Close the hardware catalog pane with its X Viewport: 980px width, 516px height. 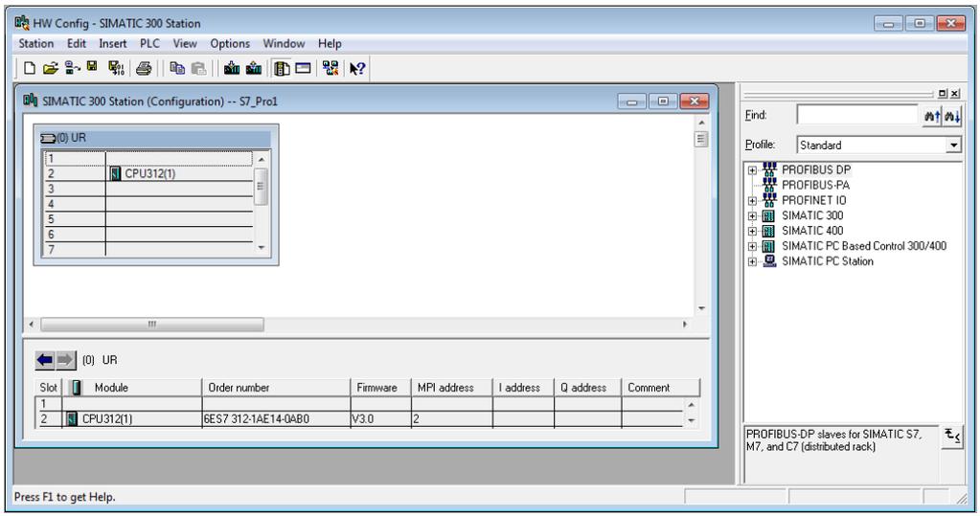point(955,94)
